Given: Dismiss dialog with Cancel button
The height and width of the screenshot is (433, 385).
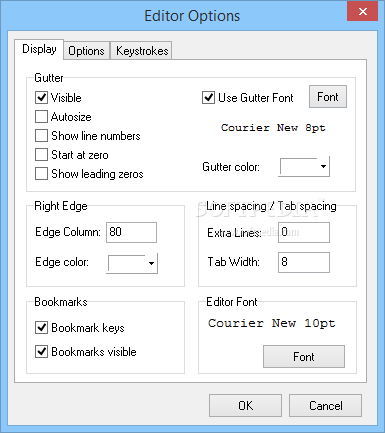Looking at the screenshot, I should click(325, 405).
